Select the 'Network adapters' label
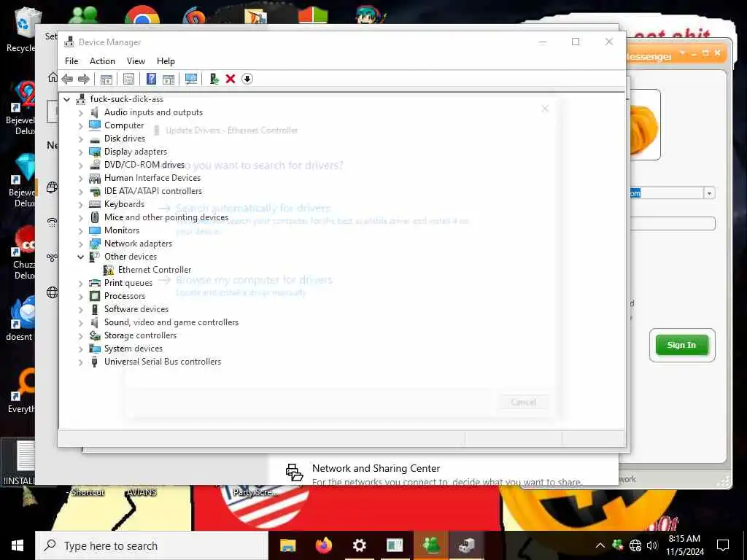747x560 pixels. 138,244
